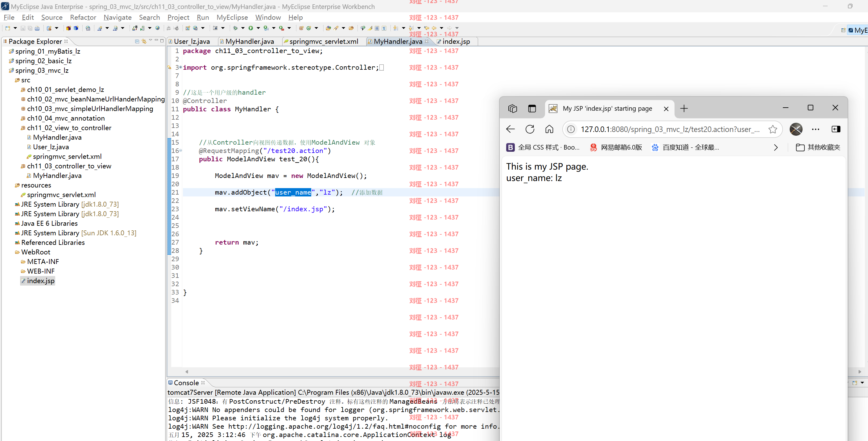Click the Save toolbar icon

[23, 28]
